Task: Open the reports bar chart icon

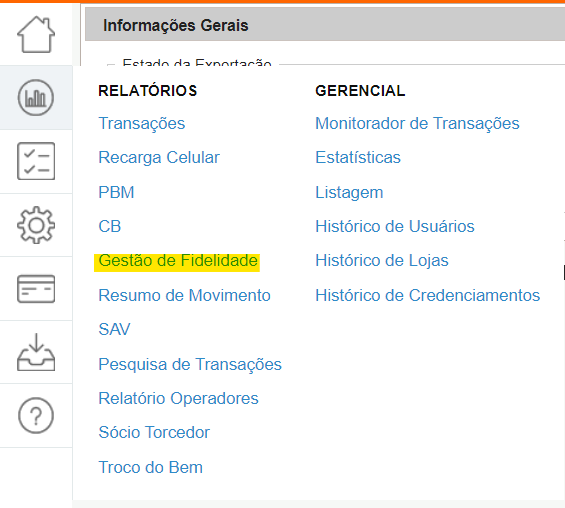Action: point(36,98)
